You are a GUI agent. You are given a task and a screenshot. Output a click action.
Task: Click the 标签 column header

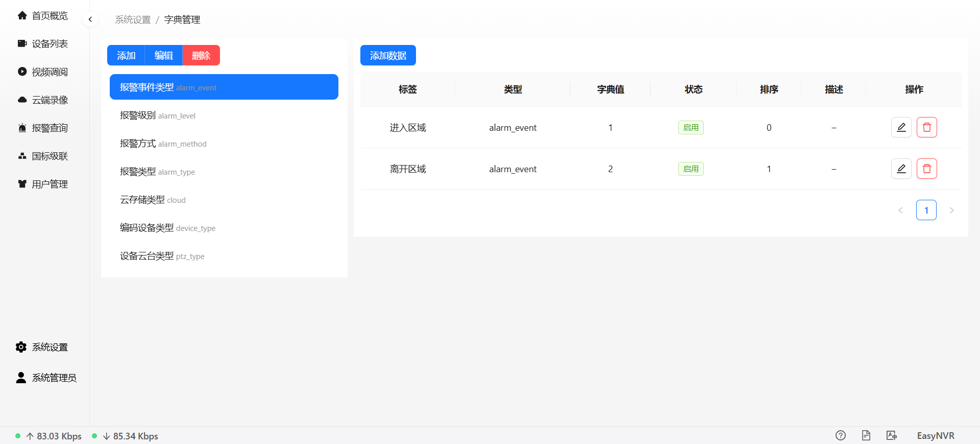[408, 89]
